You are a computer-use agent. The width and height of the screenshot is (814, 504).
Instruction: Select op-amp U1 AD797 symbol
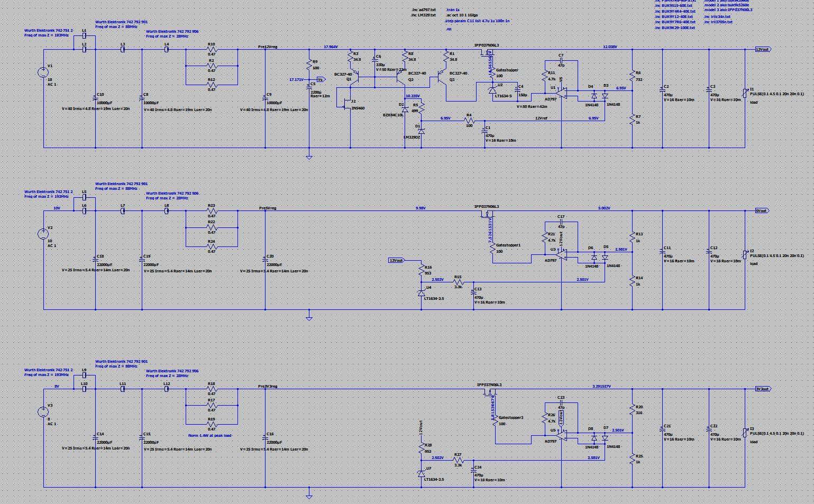[562, 93]
